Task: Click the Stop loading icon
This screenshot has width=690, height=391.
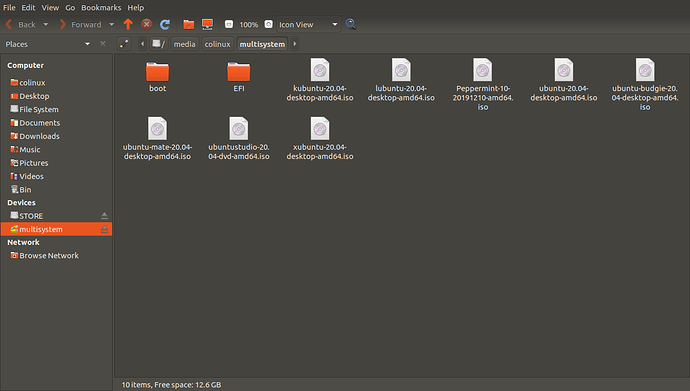Action: tap(147, 25)
